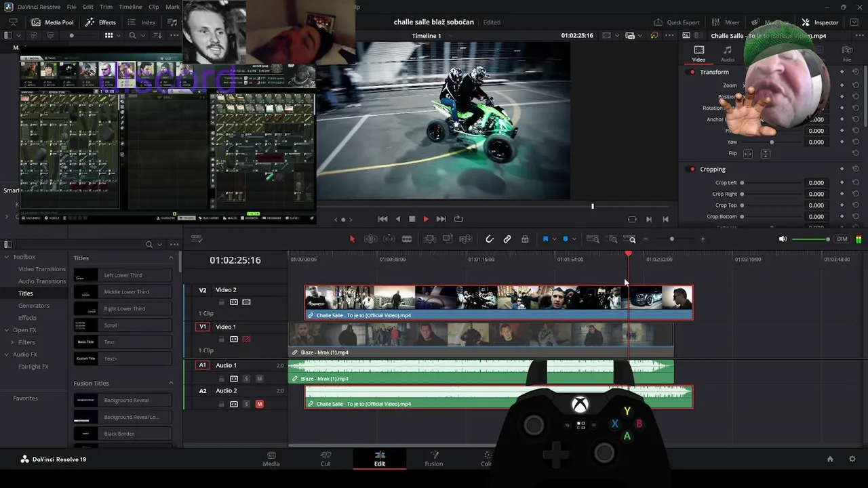The image size is (868, 488).
Task: Switch to the Fusion page
Action: (434, 459)
